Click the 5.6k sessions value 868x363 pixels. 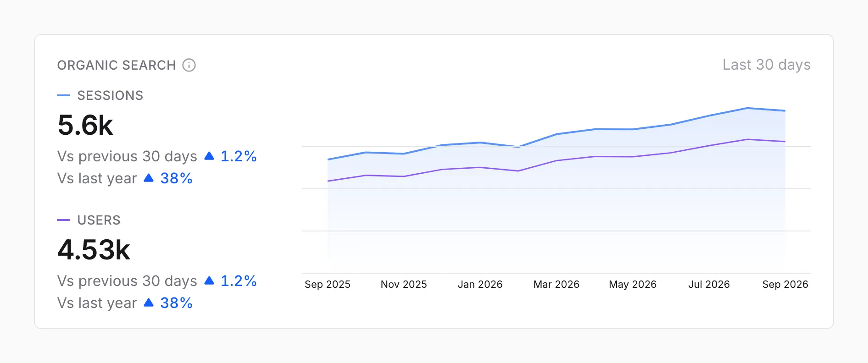pos(85,125)
